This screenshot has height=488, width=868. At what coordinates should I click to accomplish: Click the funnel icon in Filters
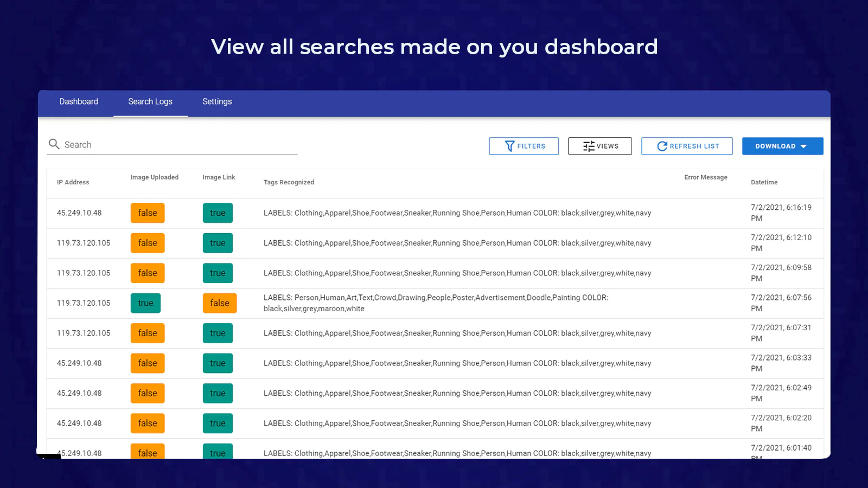click(509, 146)
